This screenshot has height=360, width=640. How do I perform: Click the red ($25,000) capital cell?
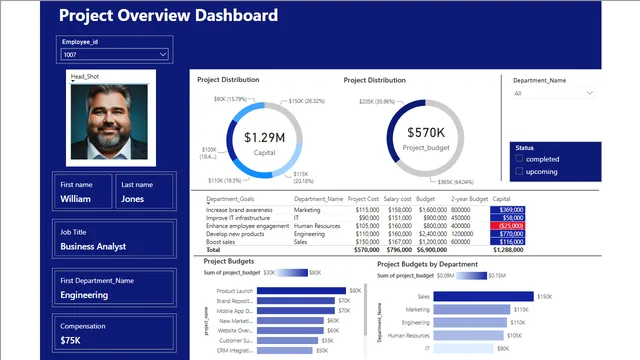click(x=507, y=226)
